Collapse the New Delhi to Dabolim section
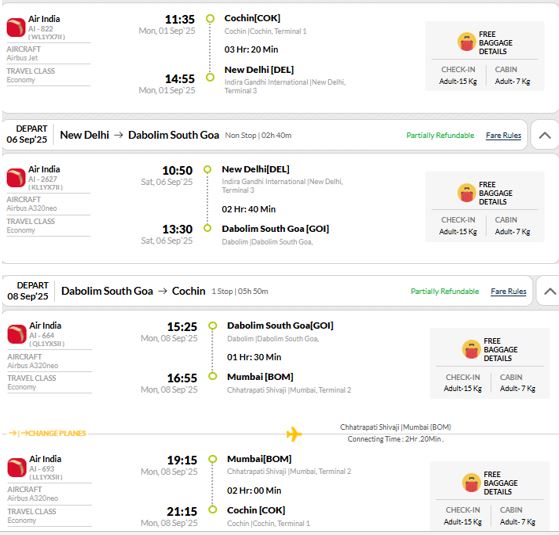The height and width of the screenshot is (535, 559). point(545,135)
